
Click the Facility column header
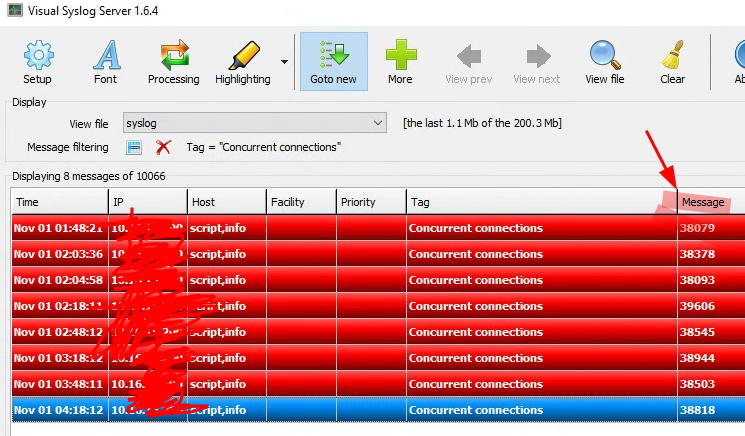tap(300, 202)
